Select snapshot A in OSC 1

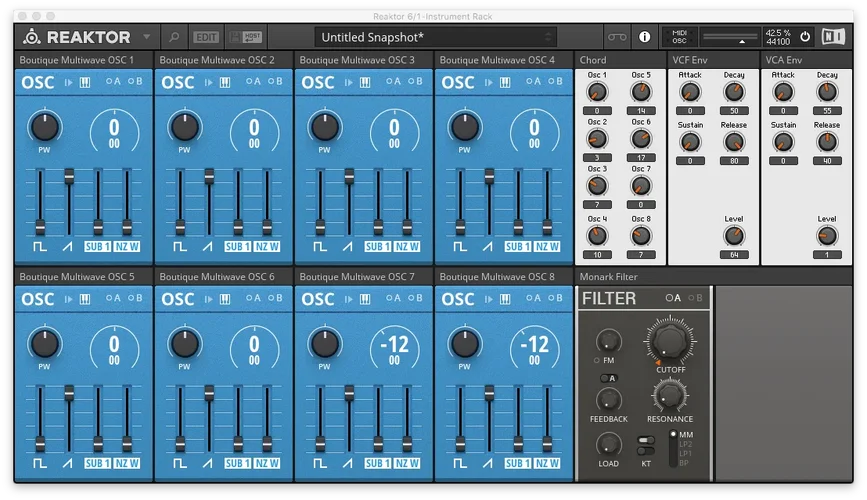click(113, 81)
